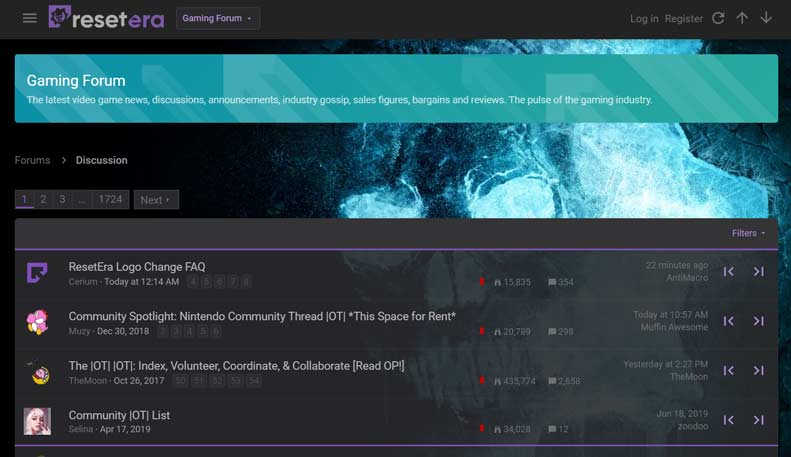Click the Register link
The height and width of the screenshot is (457, 791).
pos(684,19)
